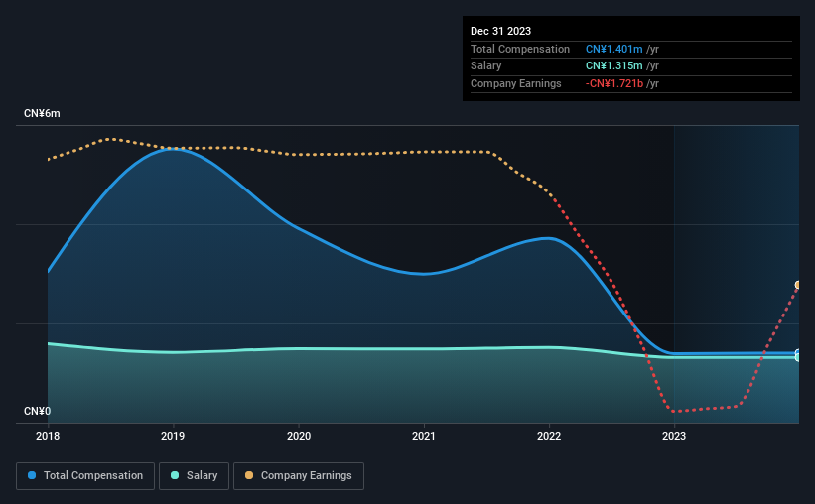Click the orange earnings end-point marker
815x504 pixels.
[797, 285]
